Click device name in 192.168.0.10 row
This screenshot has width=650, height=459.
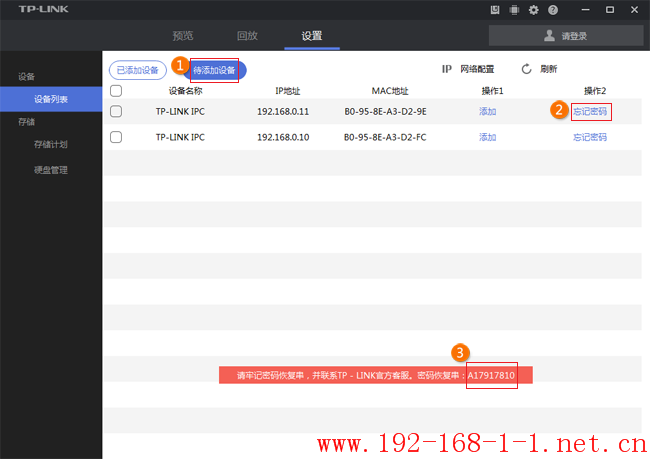pos(180,137)
